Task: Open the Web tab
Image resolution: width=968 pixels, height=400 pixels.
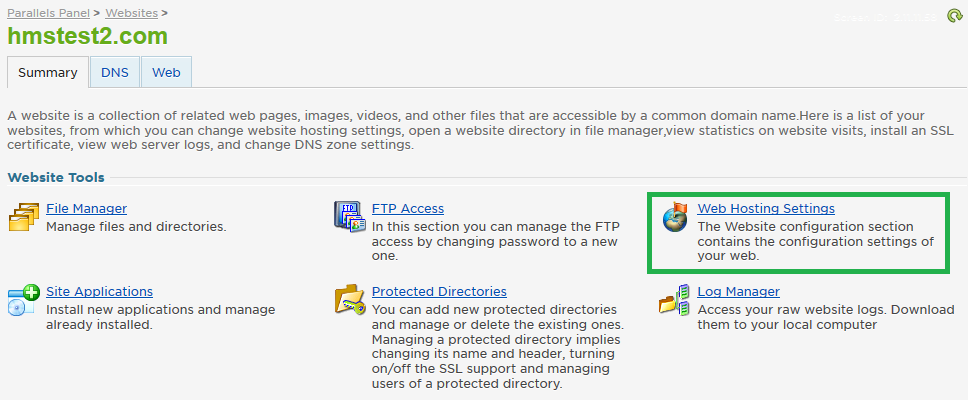Action: tap(166, 72)
